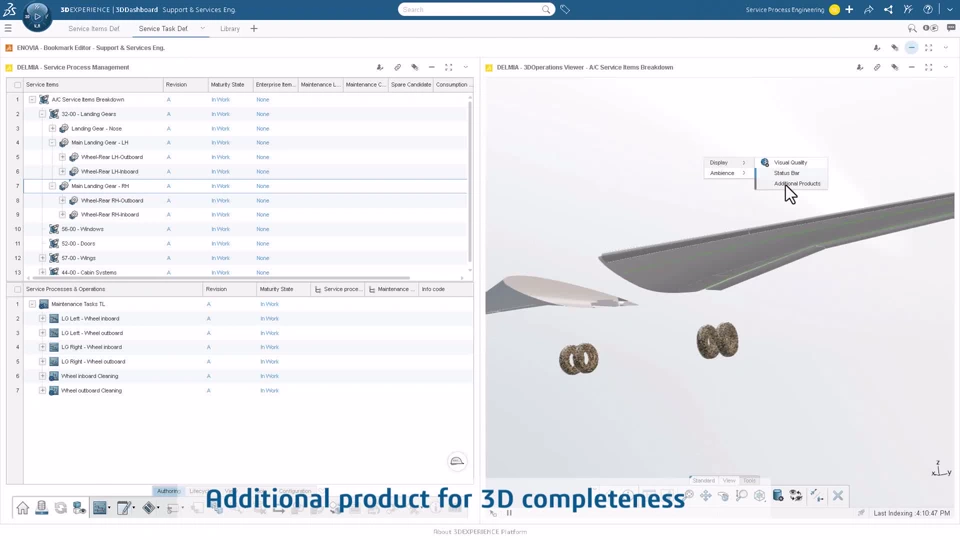Click the X close icon in viewer toolbar
The height and width of the screenshot is (540, 960).
tap(838, 495)
